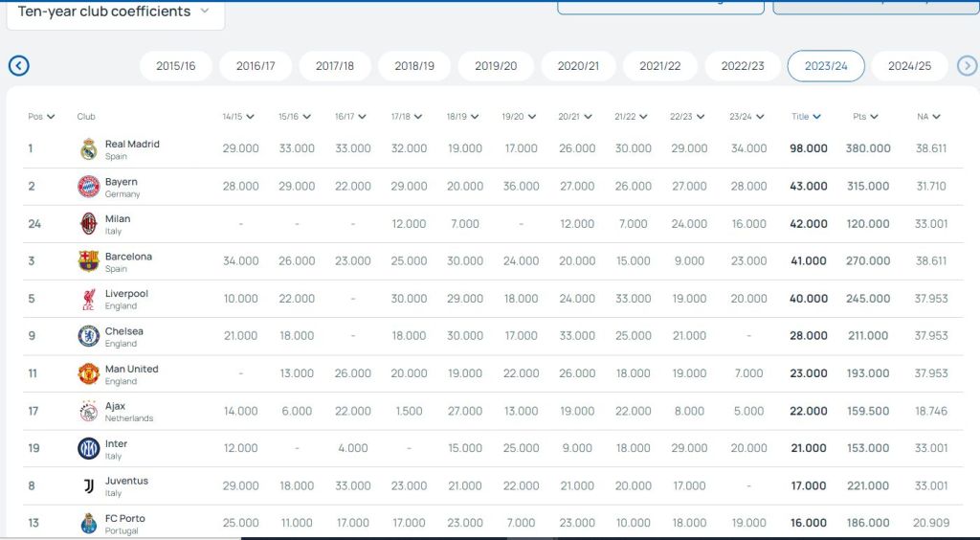Click the previous seasons left arrow
Screen dimensions: 980x540
(18, 66)
